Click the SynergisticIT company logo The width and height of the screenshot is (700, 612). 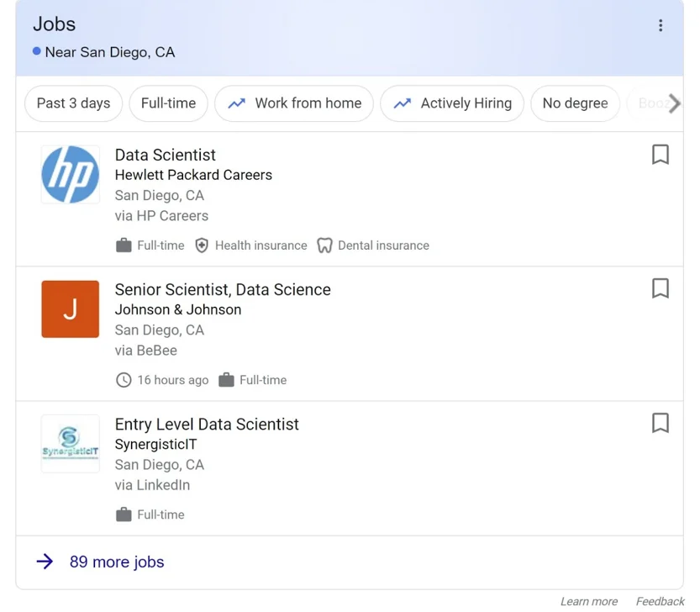(70, 443)
